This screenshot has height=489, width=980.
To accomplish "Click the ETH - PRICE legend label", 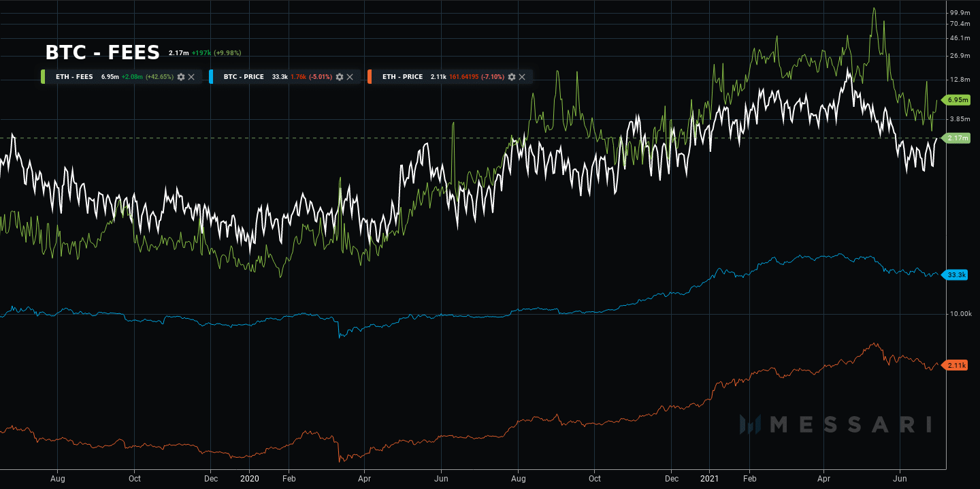I will click(x=402, y=77).
